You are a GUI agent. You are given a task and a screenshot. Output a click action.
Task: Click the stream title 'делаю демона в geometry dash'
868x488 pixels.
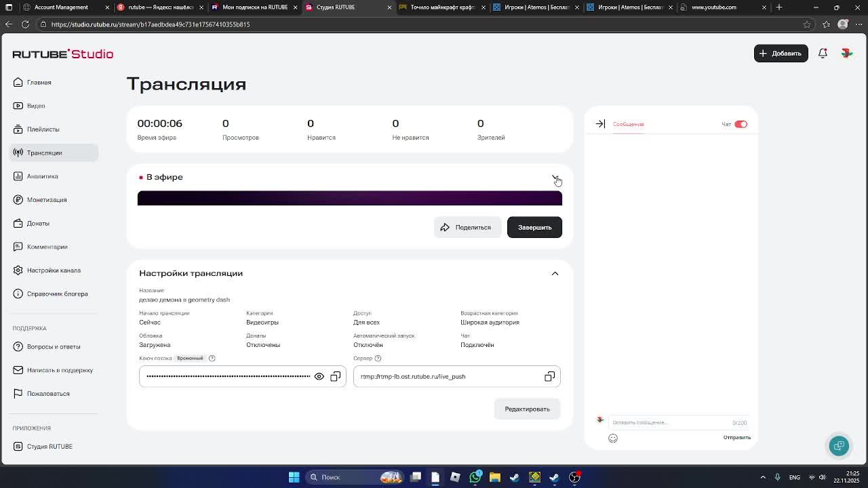184,300
